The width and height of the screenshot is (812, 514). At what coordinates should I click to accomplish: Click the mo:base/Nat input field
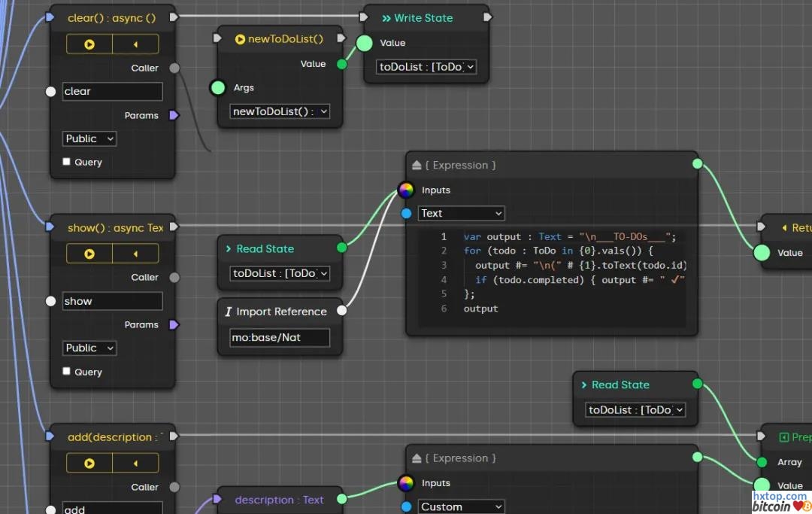[280, 337]
